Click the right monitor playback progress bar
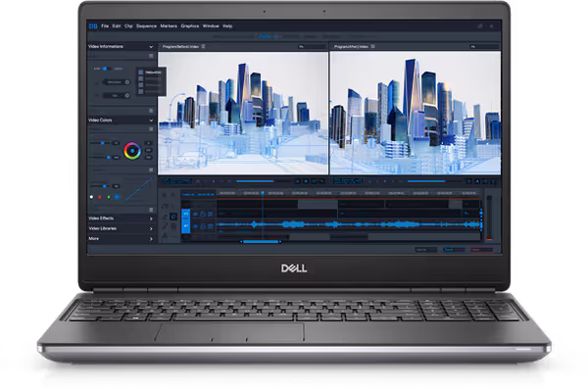Screen dimensions: 588x389 tap(434, 181)
